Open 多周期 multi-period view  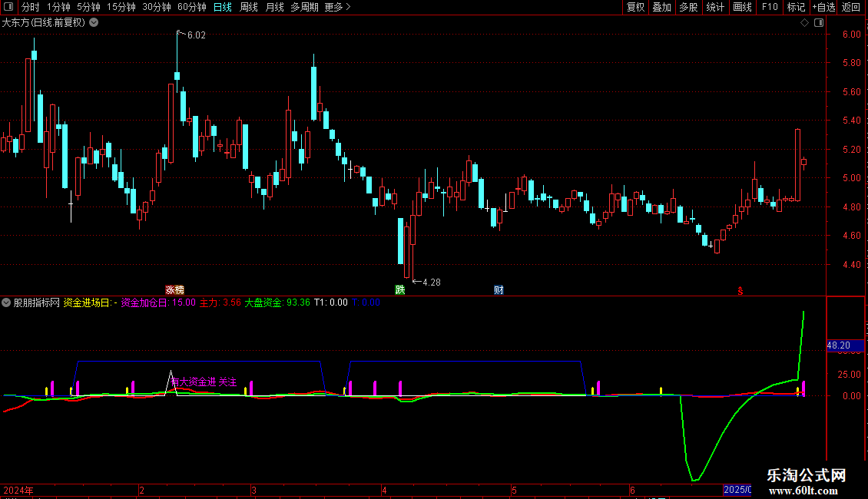[x=304, y=7]
